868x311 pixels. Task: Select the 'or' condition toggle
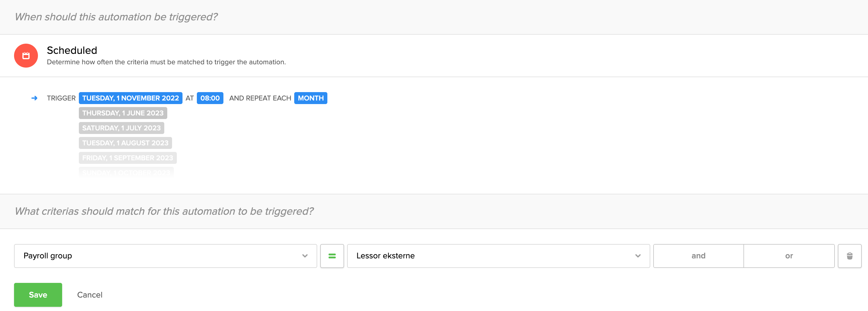(x=789, y=256)
